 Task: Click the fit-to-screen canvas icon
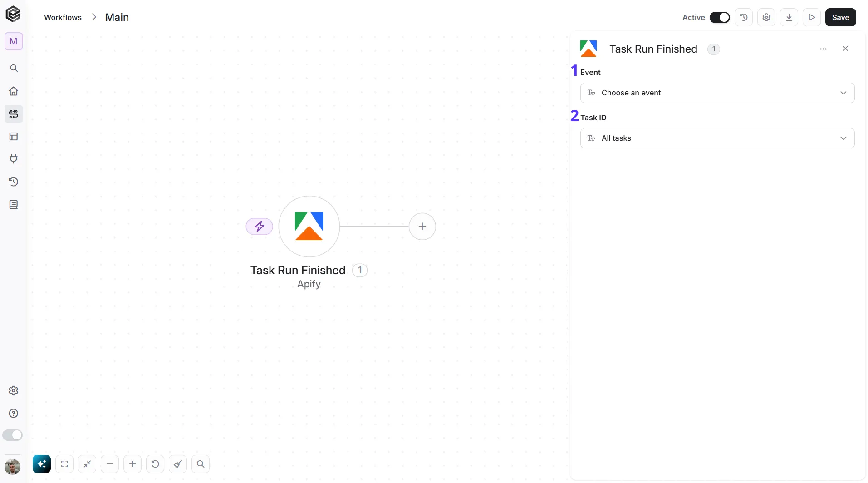[x=64, y=464]
